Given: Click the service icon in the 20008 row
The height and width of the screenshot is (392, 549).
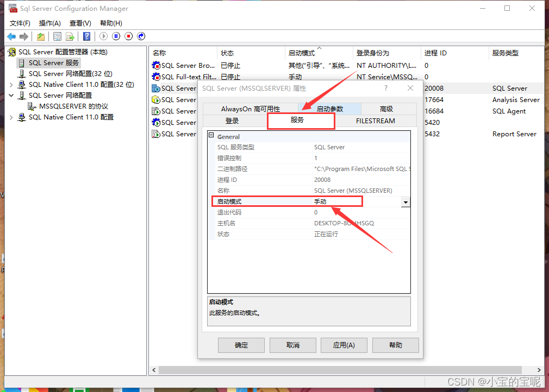Looking at the screenshot, I should click(156, 88).
